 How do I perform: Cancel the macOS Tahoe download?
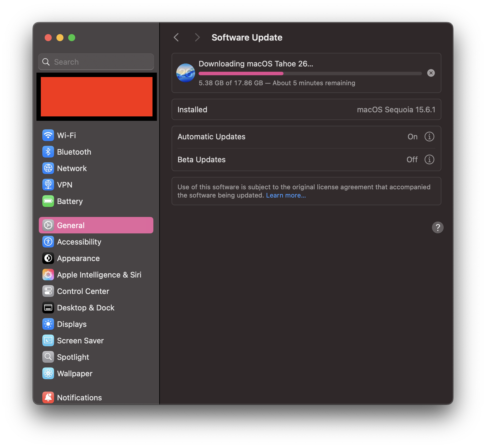(431, 73)
